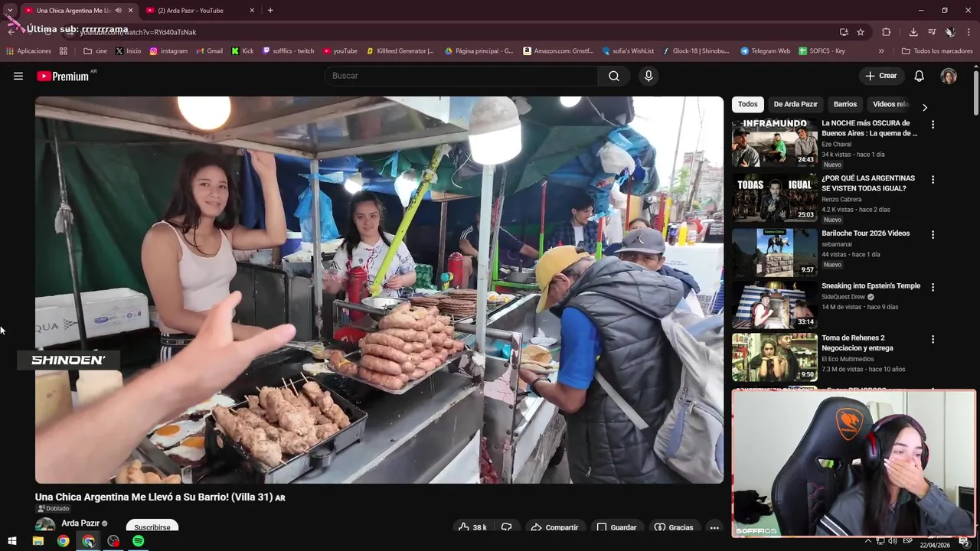Open Spotify from the taskbar

(138, 541)
